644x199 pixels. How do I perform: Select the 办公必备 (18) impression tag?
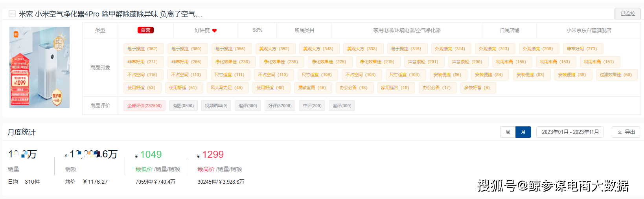click(354, 88)
